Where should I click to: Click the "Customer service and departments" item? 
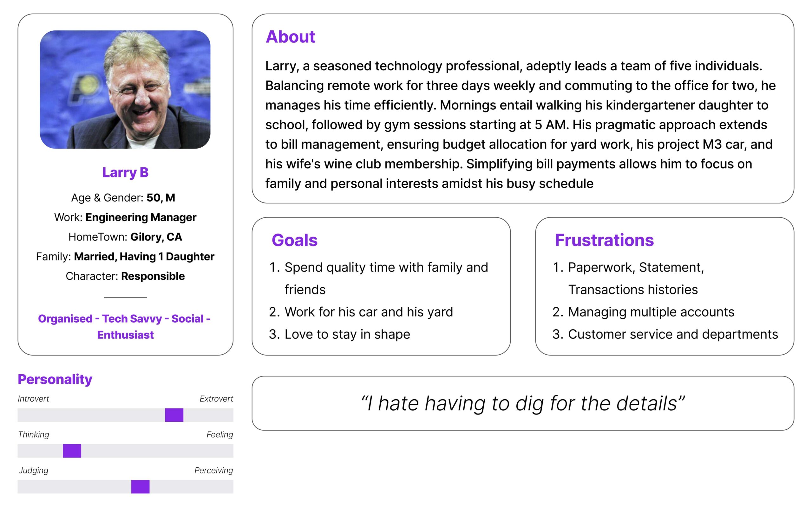[673, 334]
